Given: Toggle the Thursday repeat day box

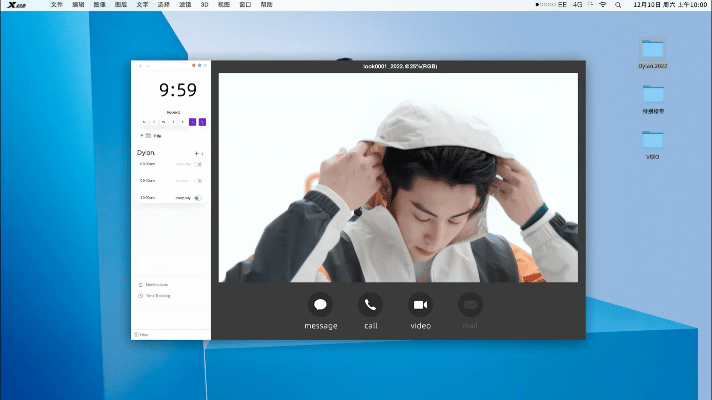Looking at the screenshot, I should click(173, 122).
